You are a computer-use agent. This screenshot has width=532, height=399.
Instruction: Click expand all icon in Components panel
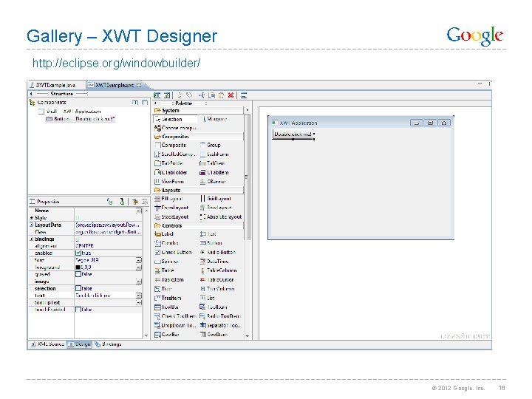pos(135,102)
